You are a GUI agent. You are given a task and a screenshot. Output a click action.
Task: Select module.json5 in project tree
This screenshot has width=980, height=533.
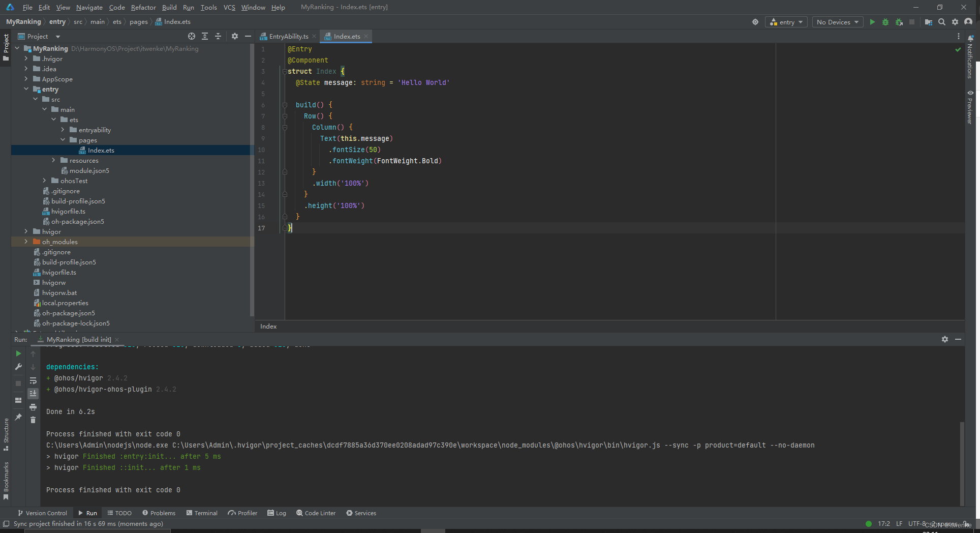coord(89,170)
